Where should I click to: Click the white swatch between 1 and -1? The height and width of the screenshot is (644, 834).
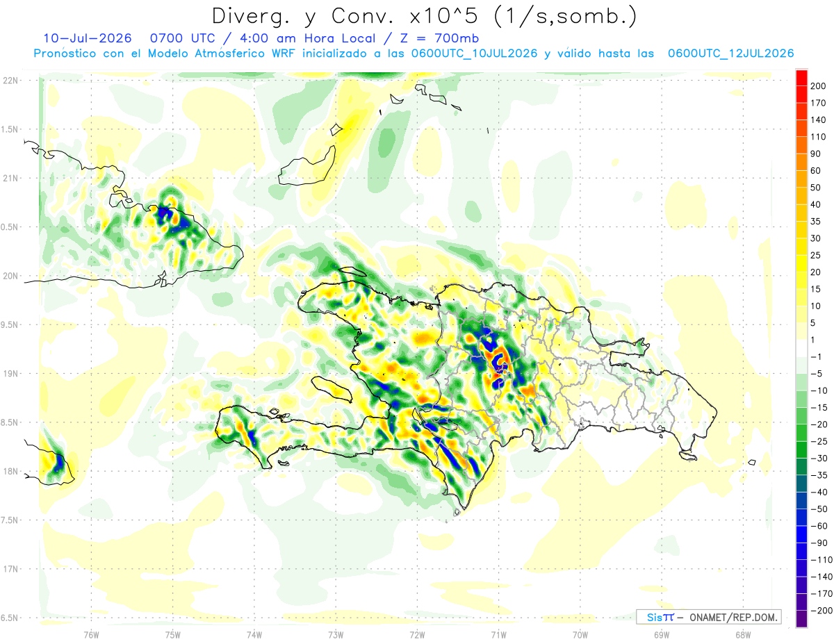[801, 348]
